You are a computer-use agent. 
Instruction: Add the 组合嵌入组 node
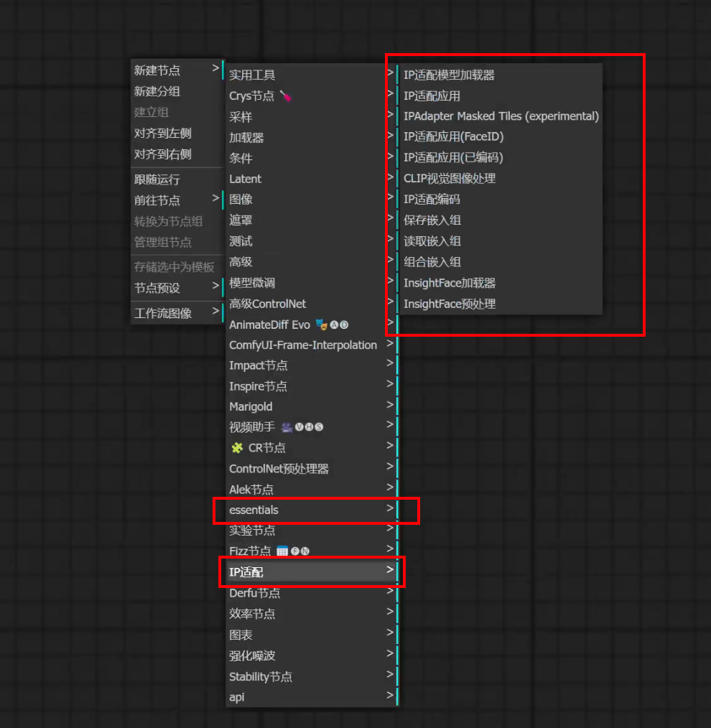pos(501,262)
